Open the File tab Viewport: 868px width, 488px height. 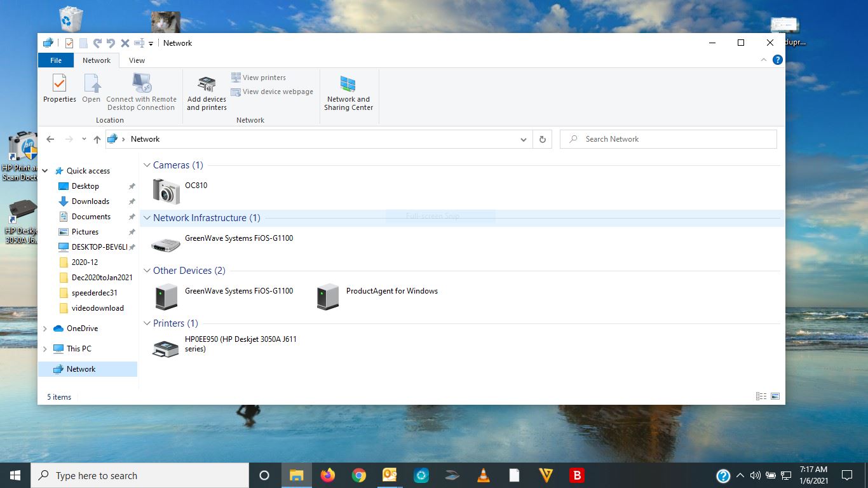(56, 60)
